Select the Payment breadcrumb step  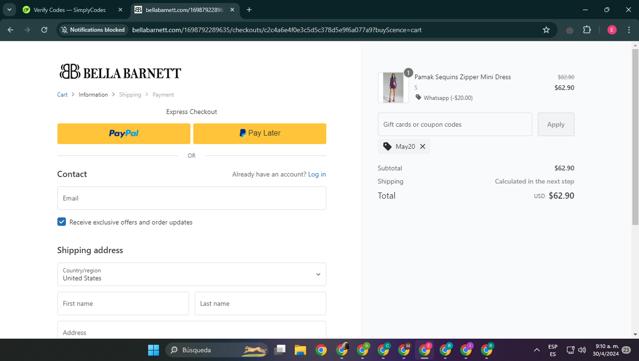(163, 95)
